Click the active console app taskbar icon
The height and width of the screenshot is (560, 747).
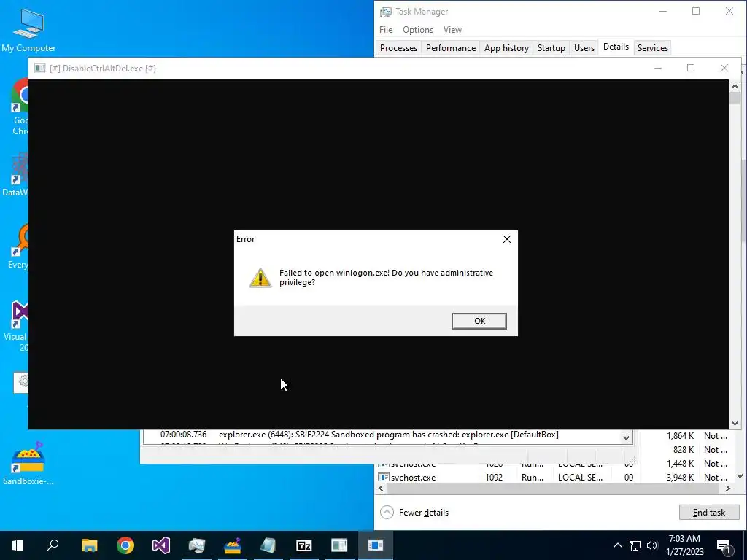(x=376, y=545)
